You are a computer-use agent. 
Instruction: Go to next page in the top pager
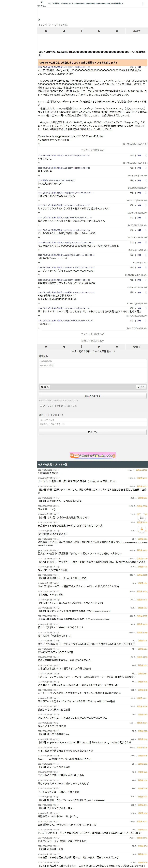click(x=99, y=31)
